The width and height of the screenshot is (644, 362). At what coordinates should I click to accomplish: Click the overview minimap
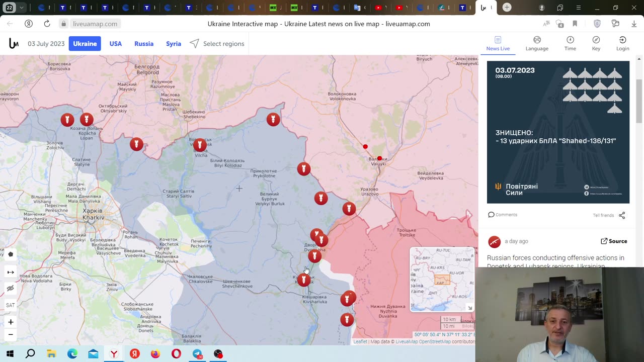[x=442, y=279]
